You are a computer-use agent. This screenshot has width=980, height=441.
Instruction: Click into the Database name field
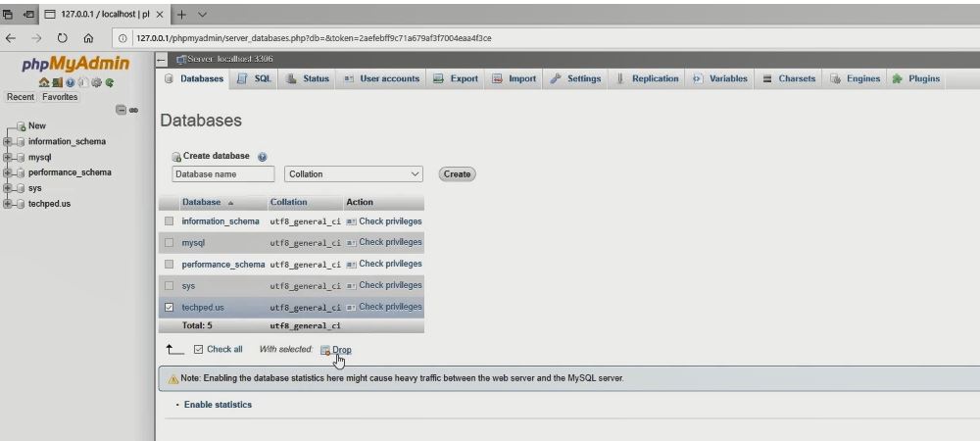[223, 174]
